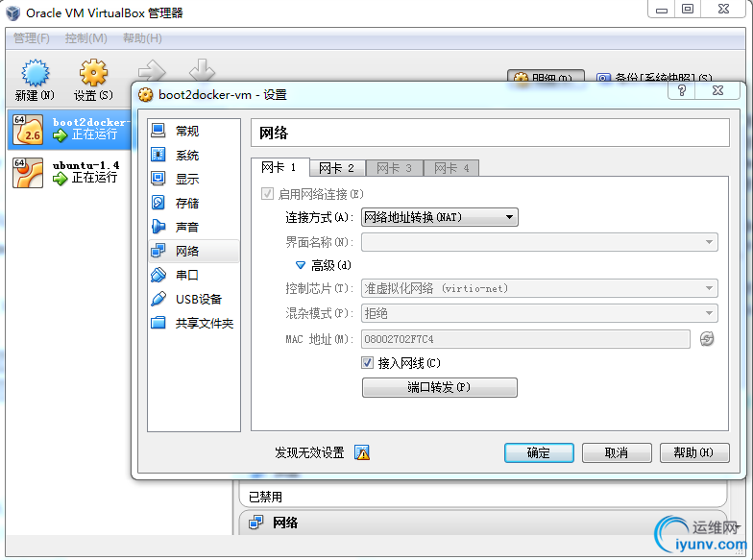Open interface name (界面名称) dropdown

(540, 242)
